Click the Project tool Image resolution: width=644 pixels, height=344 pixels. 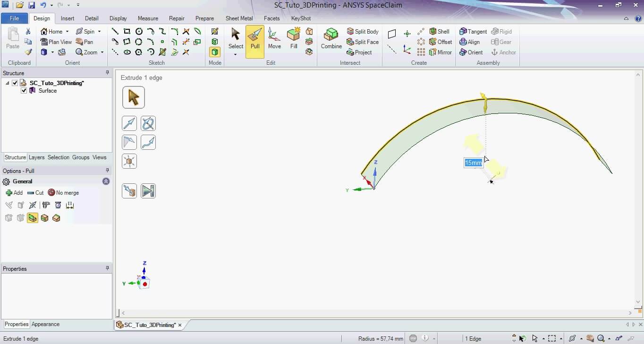click(x=359, y=52)
